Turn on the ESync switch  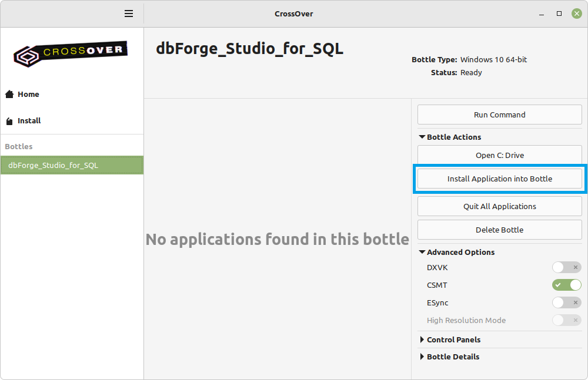[x=566, y=302]
